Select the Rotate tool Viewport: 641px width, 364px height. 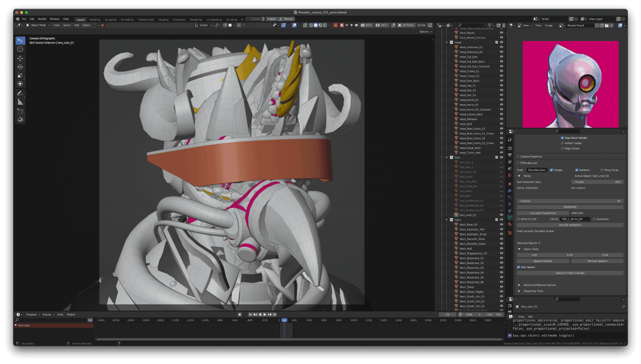(20, 67)
